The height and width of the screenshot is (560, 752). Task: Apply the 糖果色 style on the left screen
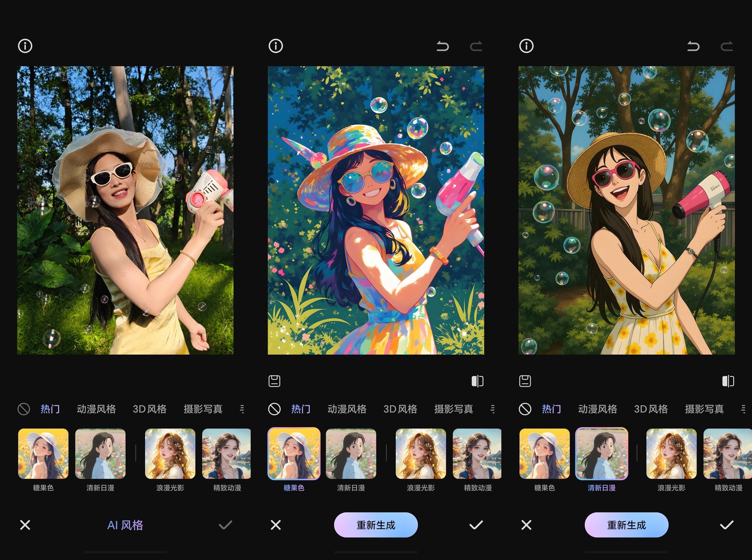[43, 454]
